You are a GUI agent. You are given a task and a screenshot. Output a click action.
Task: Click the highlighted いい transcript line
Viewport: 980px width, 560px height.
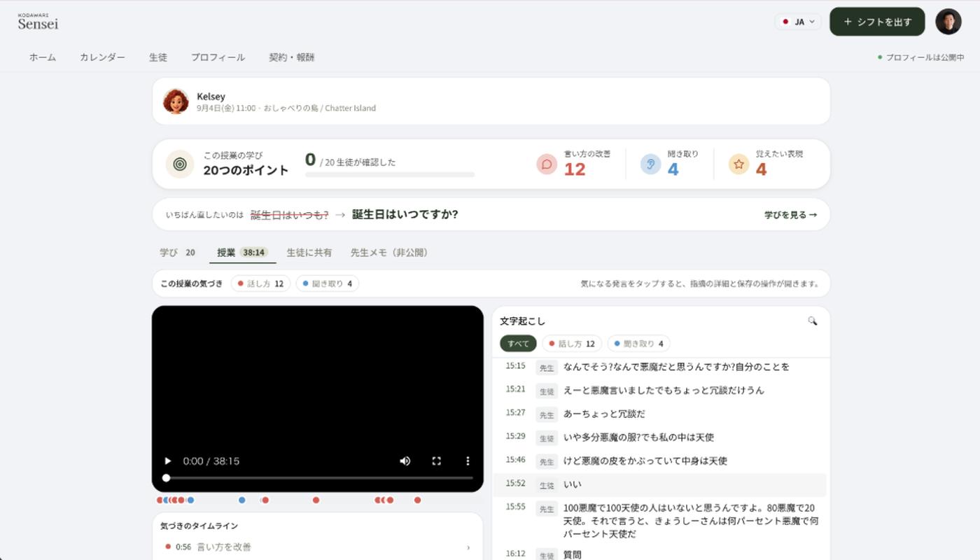[660, 484]
